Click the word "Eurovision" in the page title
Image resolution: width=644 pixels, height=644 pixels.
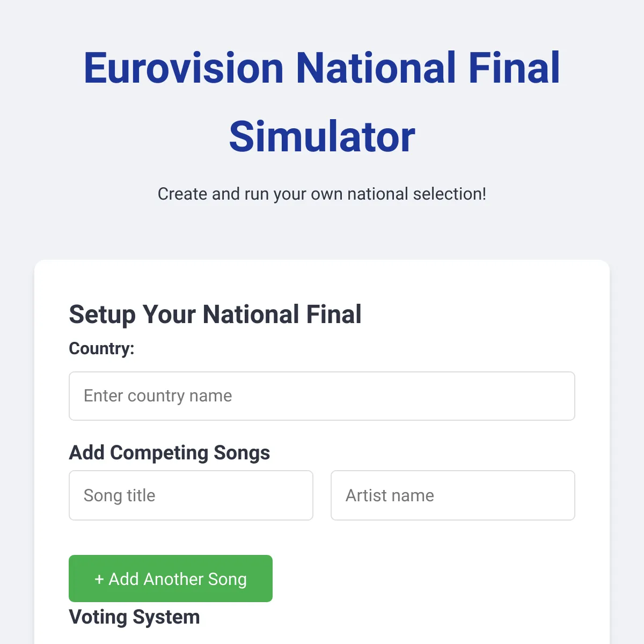click(184, 68)
